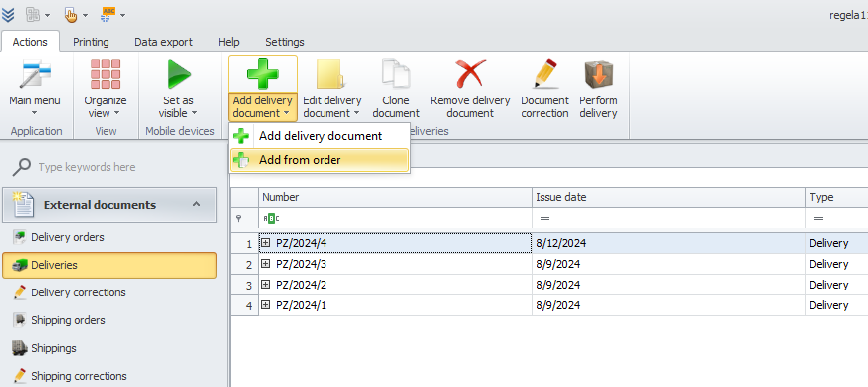The image size is (868, 387).
Task: Switch to the Printing ribbon tab
Action: pos(91,42)
